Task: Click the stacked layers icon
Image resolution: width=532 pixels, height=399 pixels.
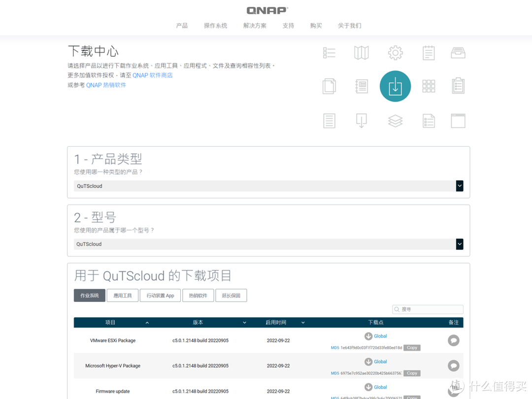Action: 395,121
